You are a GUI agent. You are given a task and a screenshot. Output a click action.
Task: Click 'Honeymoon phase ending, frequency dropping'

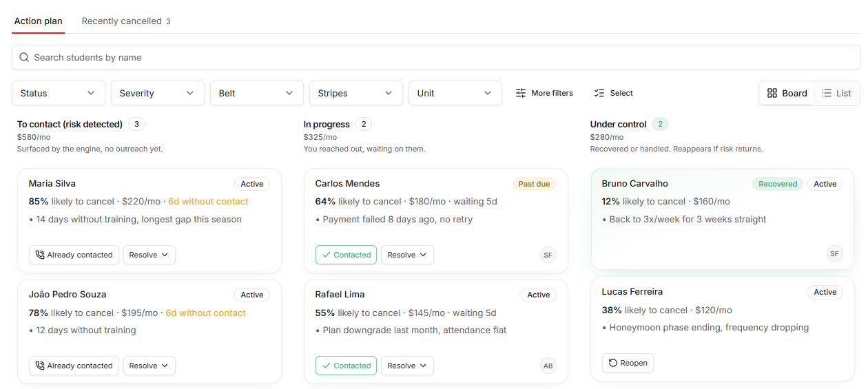[x=709, y=328]
